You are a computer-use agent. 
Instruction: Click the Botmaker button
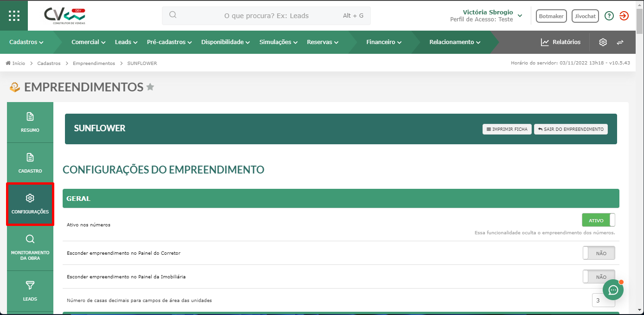tap(551, 16)
